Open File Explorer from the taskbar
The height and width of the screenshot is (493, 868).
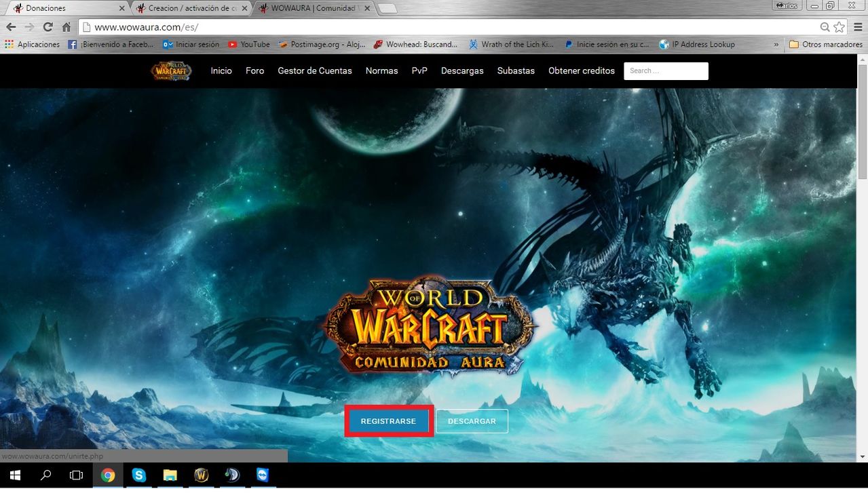[x=170, y=475]
